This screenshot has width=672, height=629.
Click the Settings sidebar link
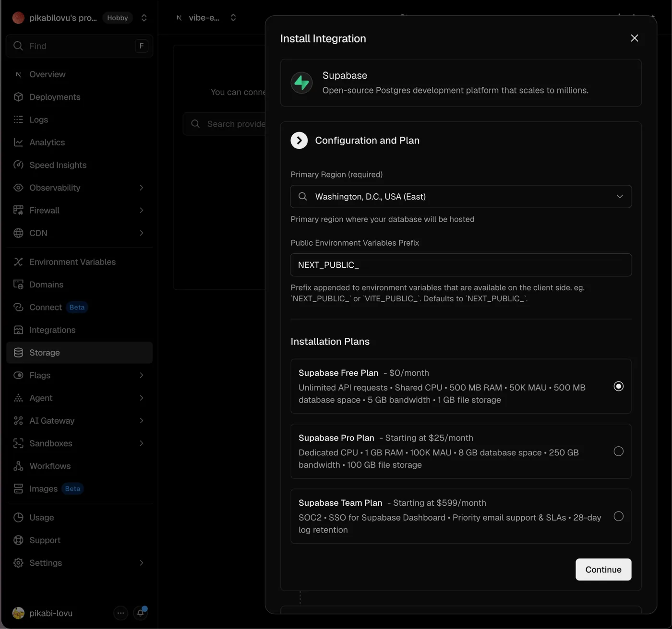point(79,563)
